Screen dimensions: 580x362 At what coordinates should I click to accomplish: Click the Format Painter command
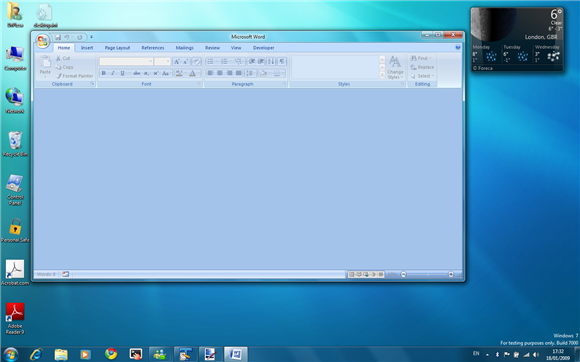click(75, 76)
